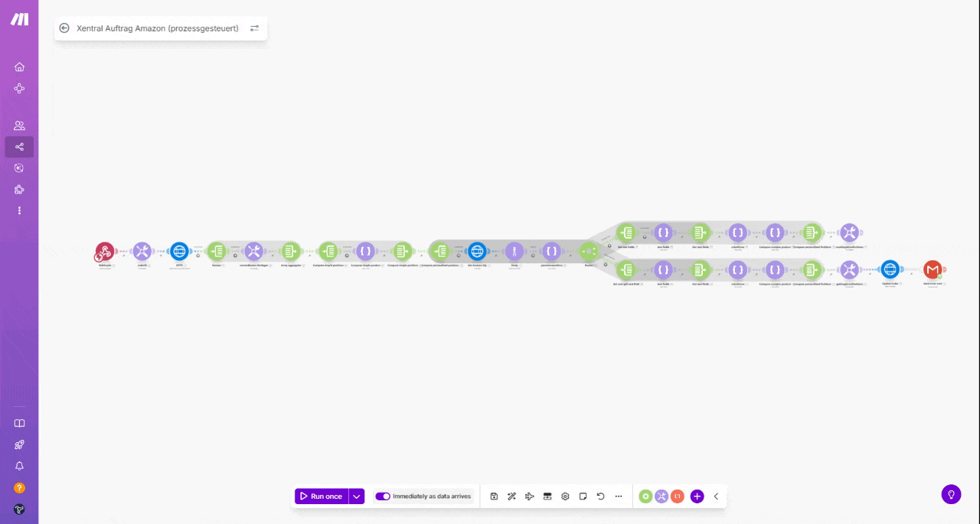Disable the "Immediately as data arrives" toggle
Viewport: 980px width, 524px height.
(x=383, y=496)
